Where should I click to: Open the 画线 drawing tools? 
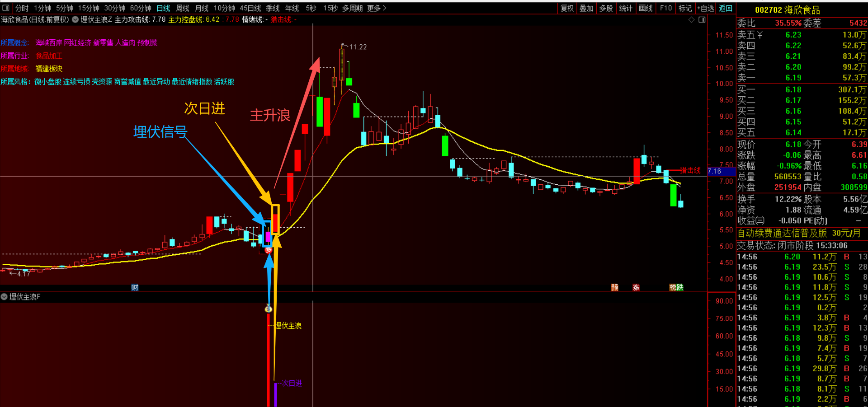tap(646, 8)
